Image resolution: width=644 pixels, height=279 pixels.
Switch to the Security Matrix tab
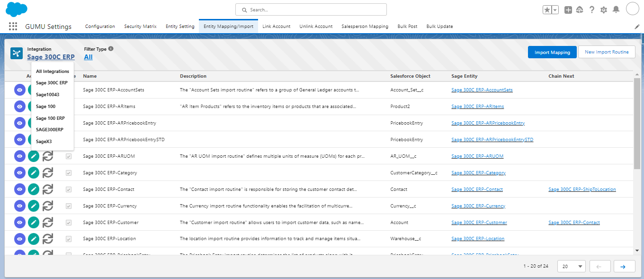pyautogui.click(x=140, y=27)
